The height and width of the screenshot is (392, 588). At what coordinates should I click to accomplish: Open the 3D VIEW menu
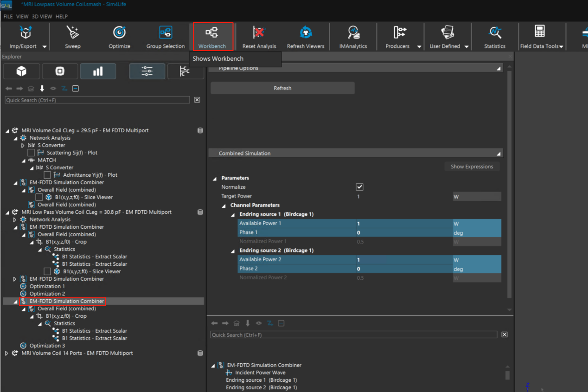pyautogui.click(x=42, y=16)
